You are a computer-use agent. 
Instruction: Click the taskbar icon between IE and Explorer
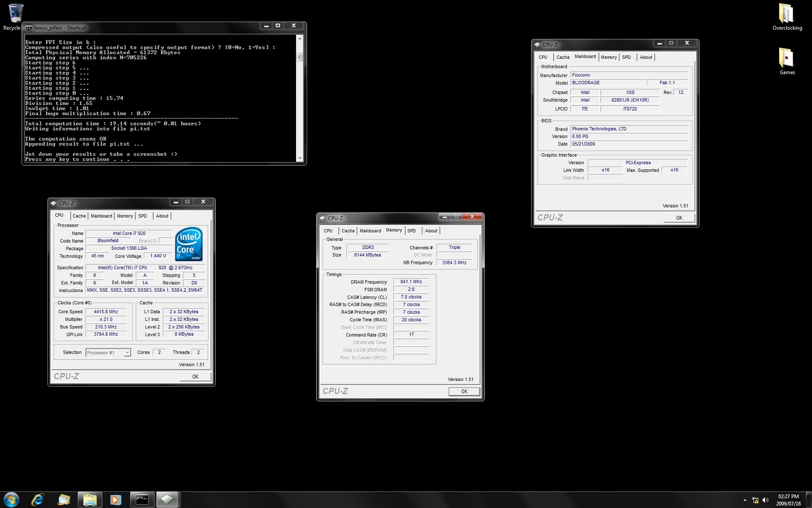pos(63,500)
